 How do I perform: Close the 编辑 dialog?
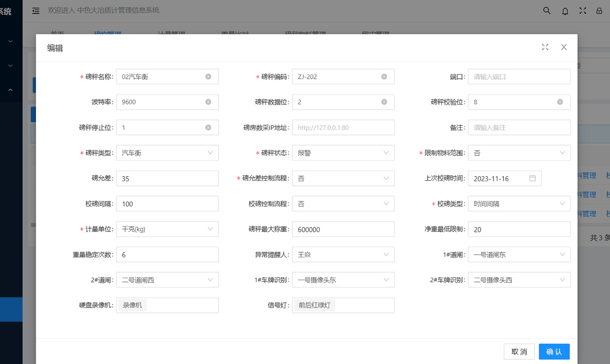coord(564,47)
